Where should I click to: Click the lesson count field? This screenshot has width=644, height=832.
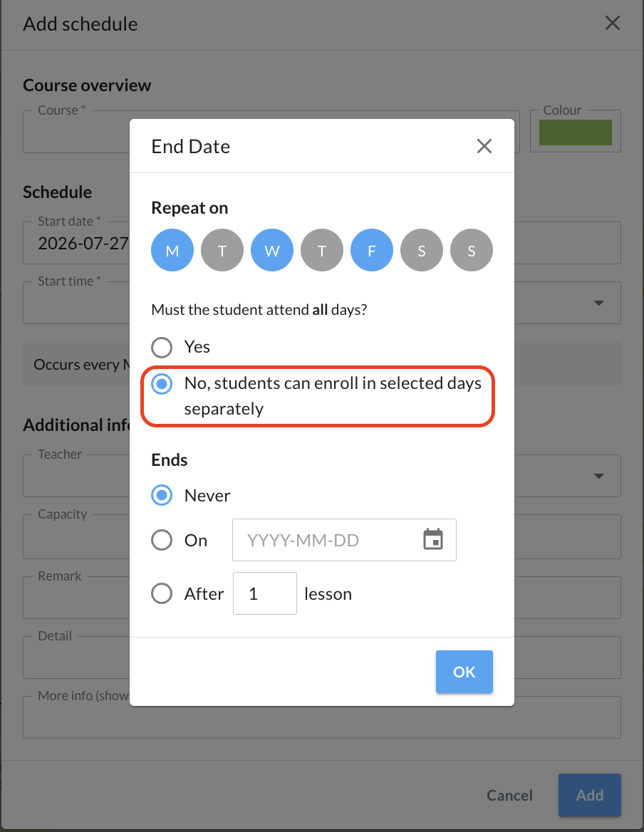click(265, 593)
